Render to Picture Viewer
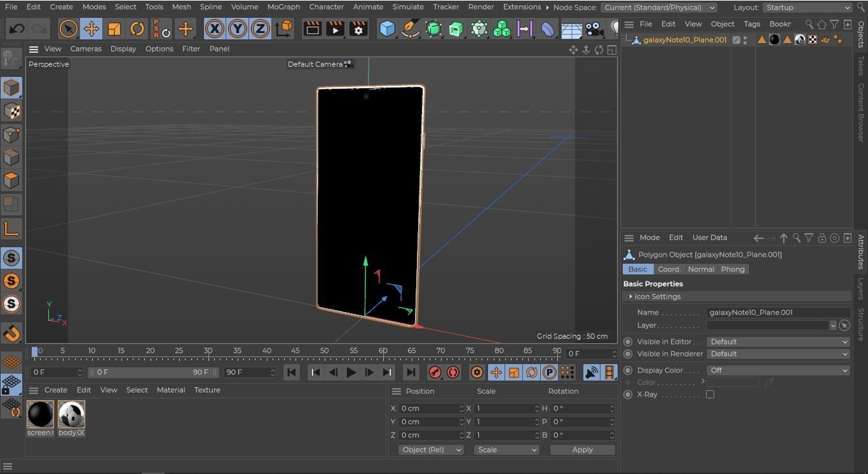The height and width of the screenshot is (474, 868). [x=335, y=29]
